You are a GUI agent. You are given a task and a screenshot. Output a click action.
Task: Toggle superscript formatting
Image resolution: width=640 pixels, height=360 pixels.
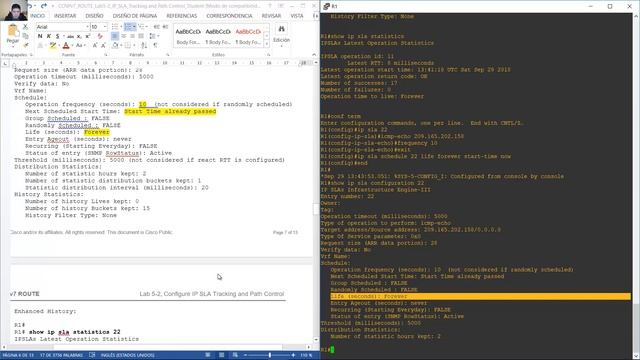point(87,36)
